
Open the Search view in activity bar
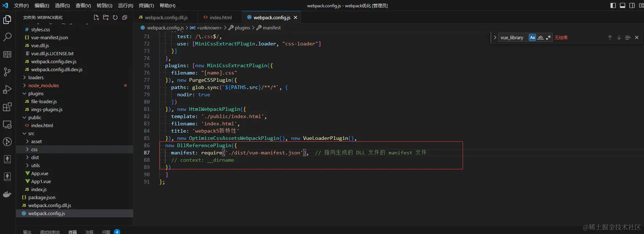click(x=7, y=37)
